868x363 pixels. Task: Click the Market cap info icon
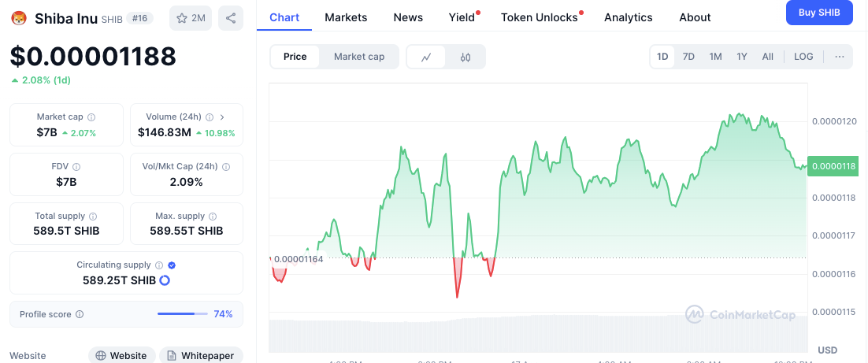(91, 117)
